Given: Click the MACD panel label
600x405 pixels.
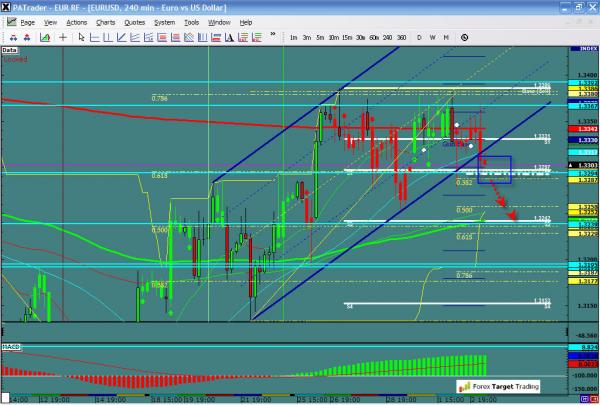Looking at the screenshot, I should click(11, 346).
